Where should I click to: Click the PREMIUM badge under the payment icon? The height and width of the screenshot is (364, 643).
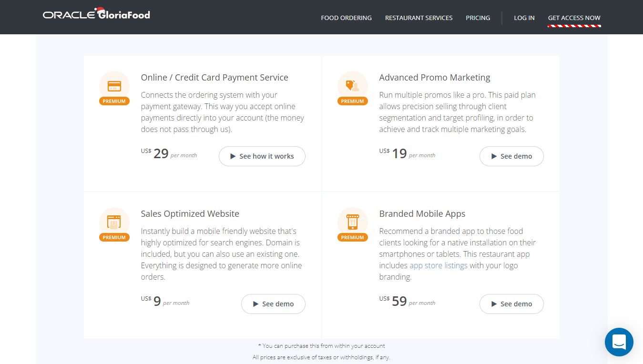(x=114, y=101)
